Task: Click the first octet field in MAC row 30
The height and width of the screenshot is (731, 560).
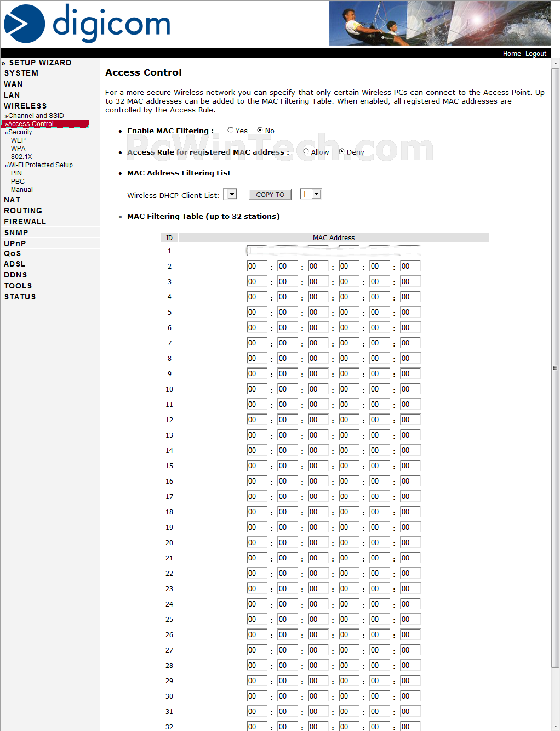Action: 257,696
